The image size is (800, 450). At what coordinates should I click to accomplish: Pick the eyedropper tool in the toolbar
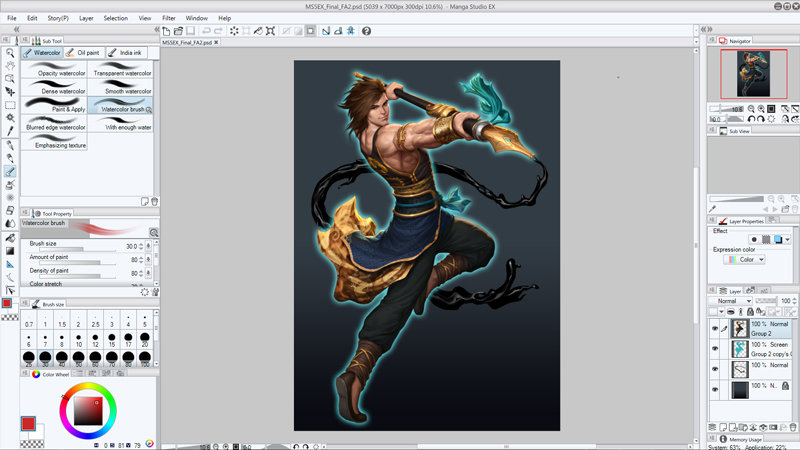click(9, 130)
